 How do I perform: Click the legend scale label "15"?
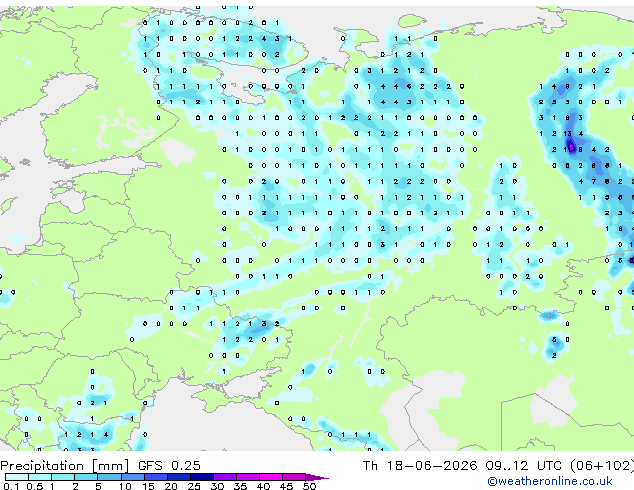[148, 486]
